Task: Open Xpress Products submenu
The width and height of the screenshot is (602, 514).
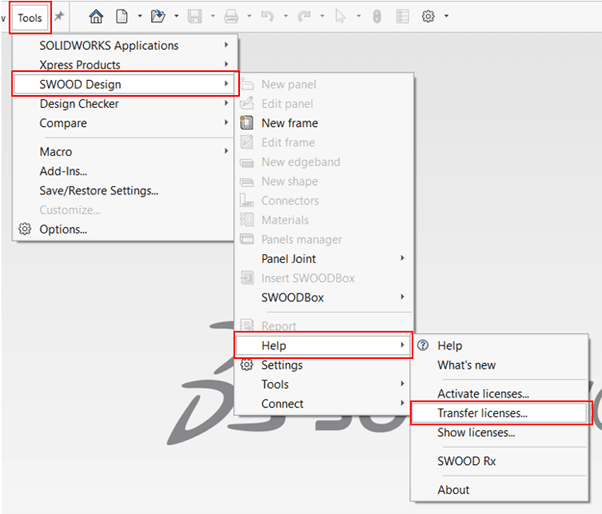Action: [x=125, y=64]
